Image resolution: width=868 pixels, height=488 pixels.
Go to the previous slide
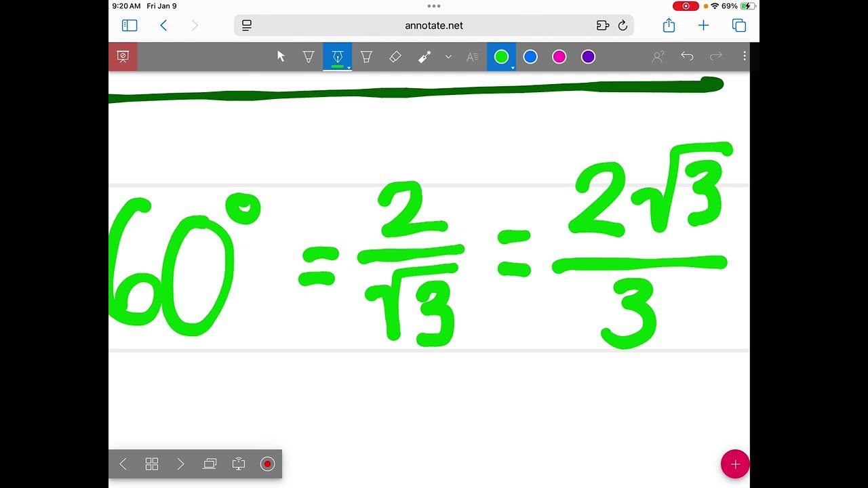[x=123, y=464]
